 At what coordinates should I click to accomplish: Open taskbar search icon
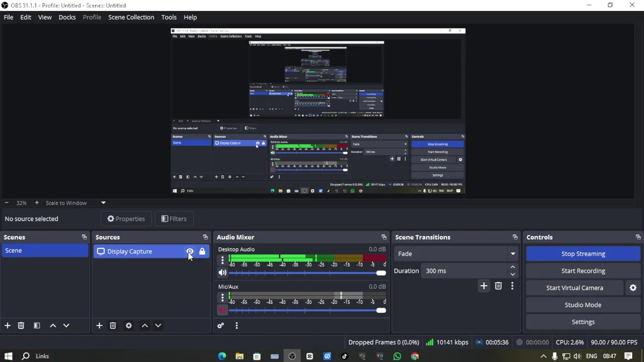(x=25, y=356)
